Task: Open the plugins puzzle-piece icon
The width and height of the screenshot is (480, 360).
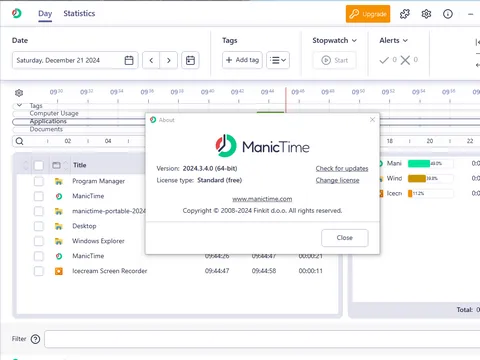Action: coord(405,14)
